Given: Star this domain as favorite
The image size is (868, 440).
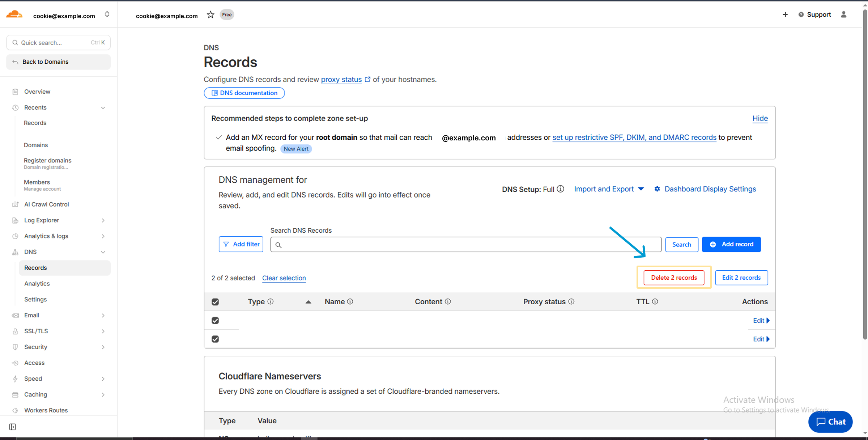Looking at the screenshot, I should (x=210, y=15).
